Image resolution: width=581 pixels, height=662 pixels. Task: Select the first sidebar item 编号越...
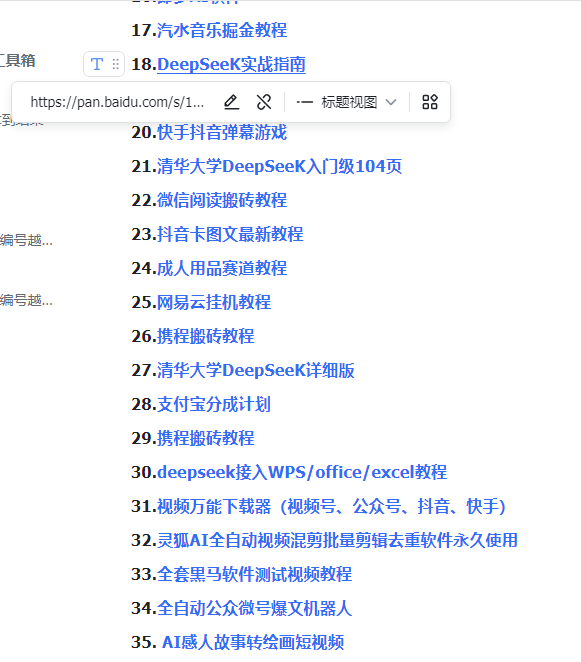tap(26, 240)
